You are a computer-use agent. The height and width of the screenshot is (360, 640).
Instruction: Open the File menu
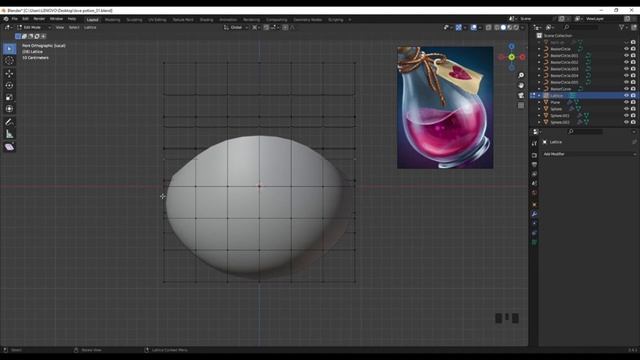tap(15, 19)
